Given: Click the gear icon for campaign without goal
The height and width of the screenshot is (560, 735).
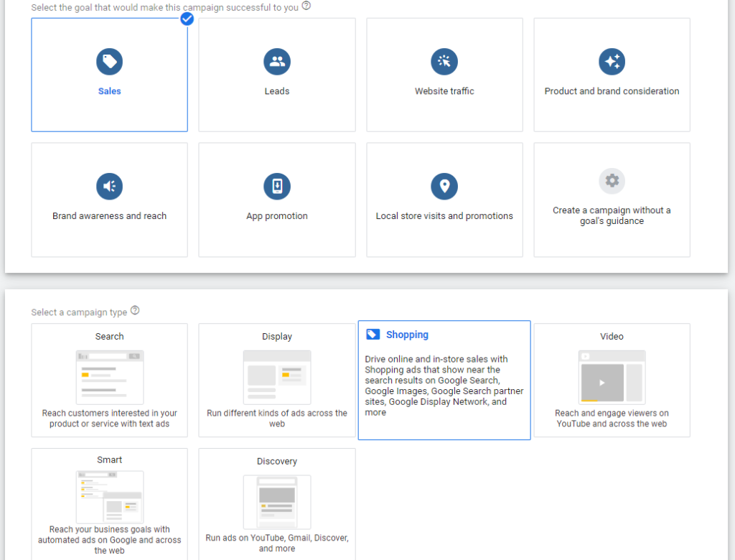Looking at the screenshot, I should 612,181.
